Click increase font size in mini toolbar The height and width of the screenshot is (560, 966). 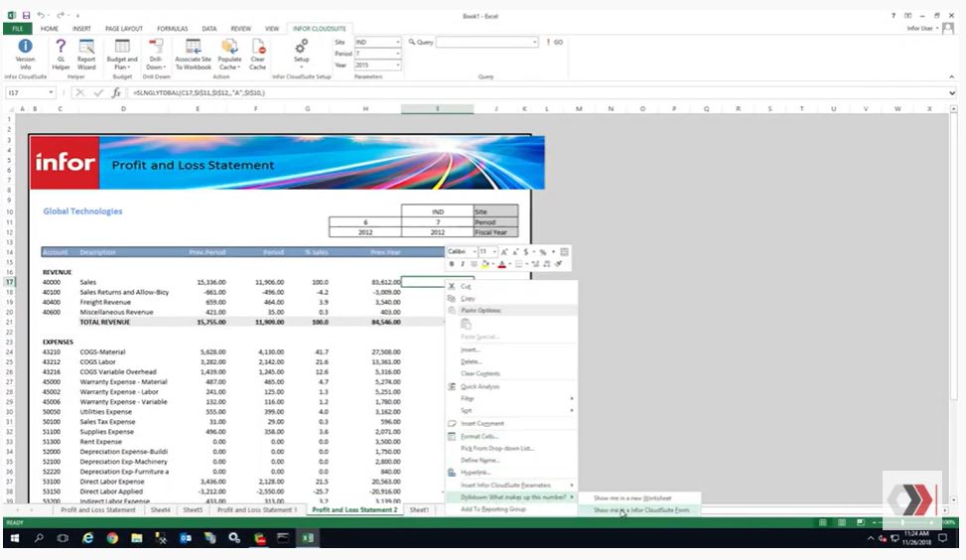(504, 252)
